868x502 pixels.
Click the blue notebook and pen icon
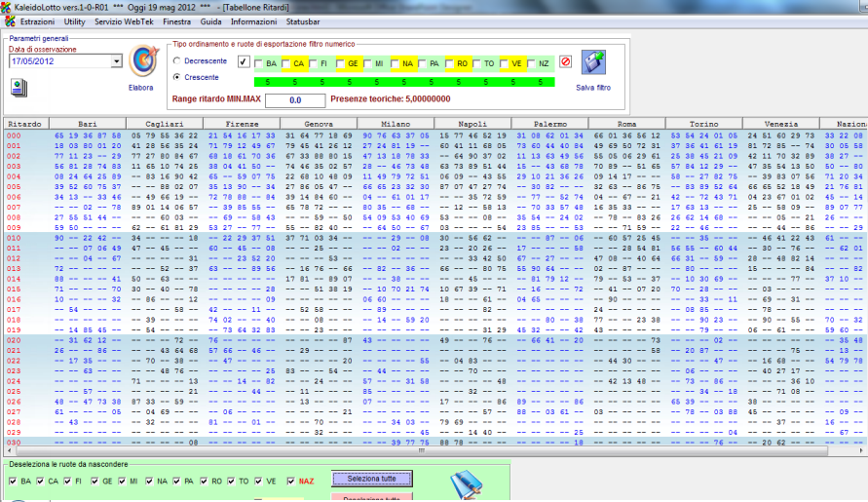tap(467, 484)
